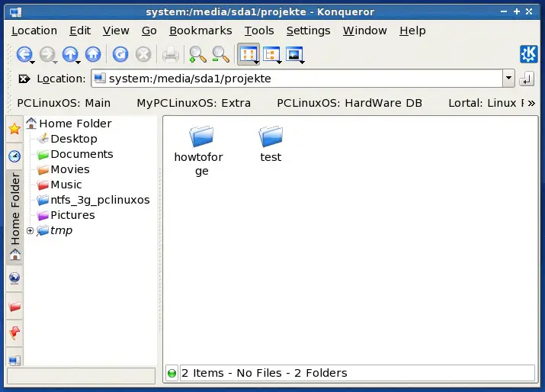The height and width of the screenshot is (392, 545).
Task: Open the Home folder toolbar button
Action: click(93, 54)
